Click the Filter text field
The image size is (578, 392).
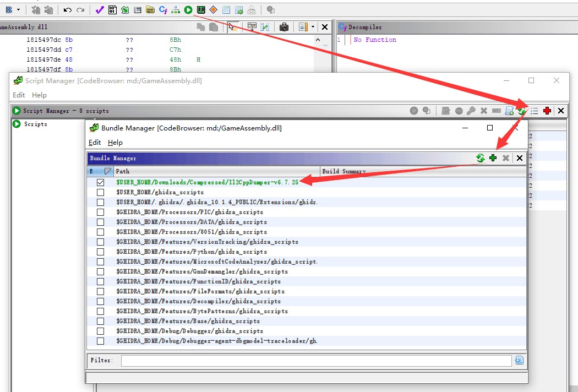click(316, 360)
